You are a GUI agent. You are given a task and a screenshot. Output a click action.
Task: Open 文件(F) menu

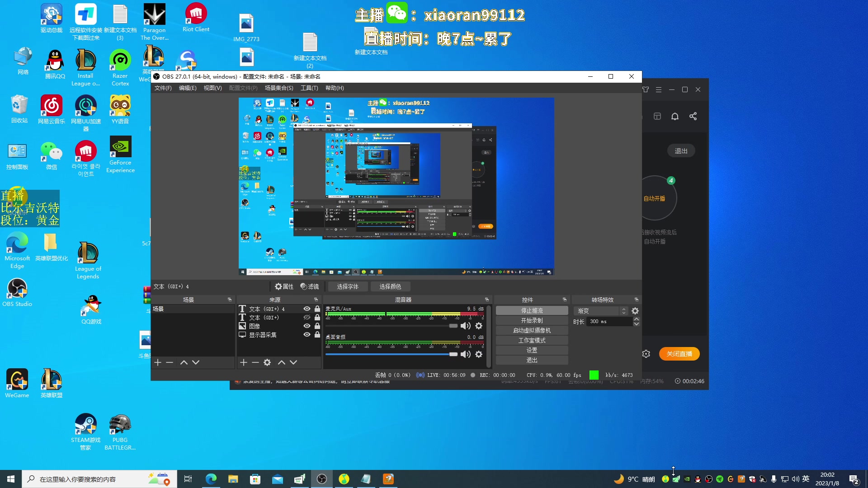pos(163,88)
